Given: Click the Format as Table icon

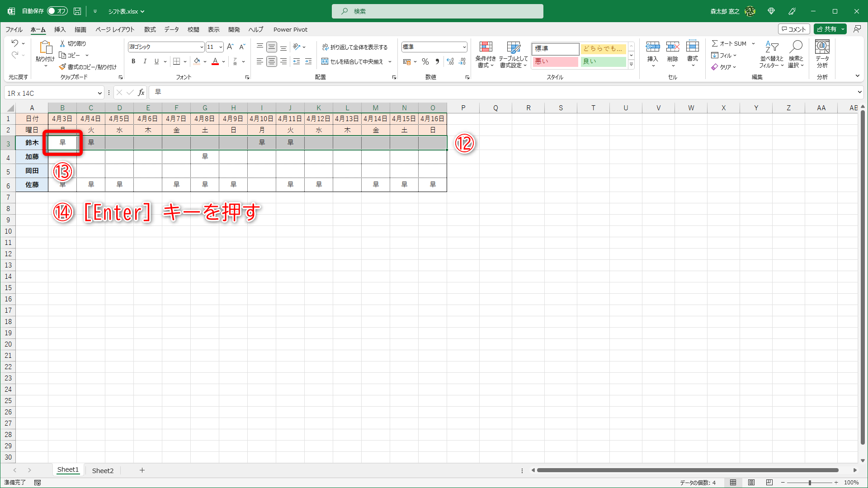Looking at the screenshot, I should (514, 47).
